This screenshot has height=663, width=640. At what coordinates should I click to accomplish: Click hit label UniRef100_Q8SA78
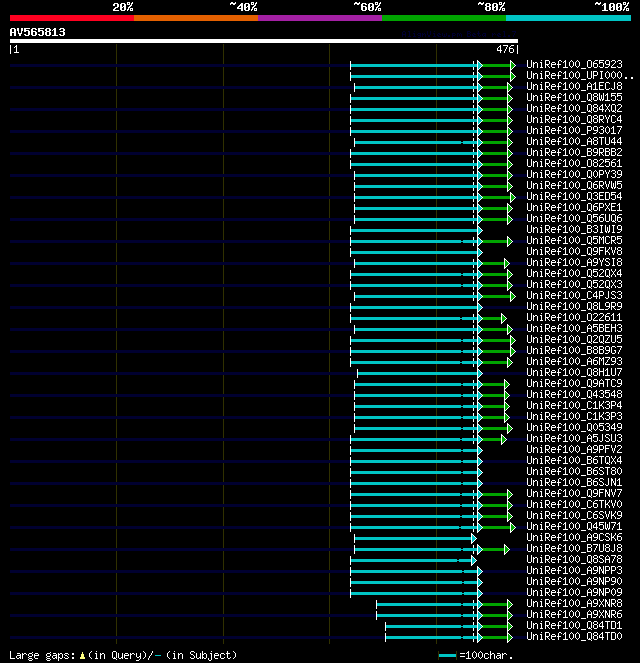coord(574,559)
